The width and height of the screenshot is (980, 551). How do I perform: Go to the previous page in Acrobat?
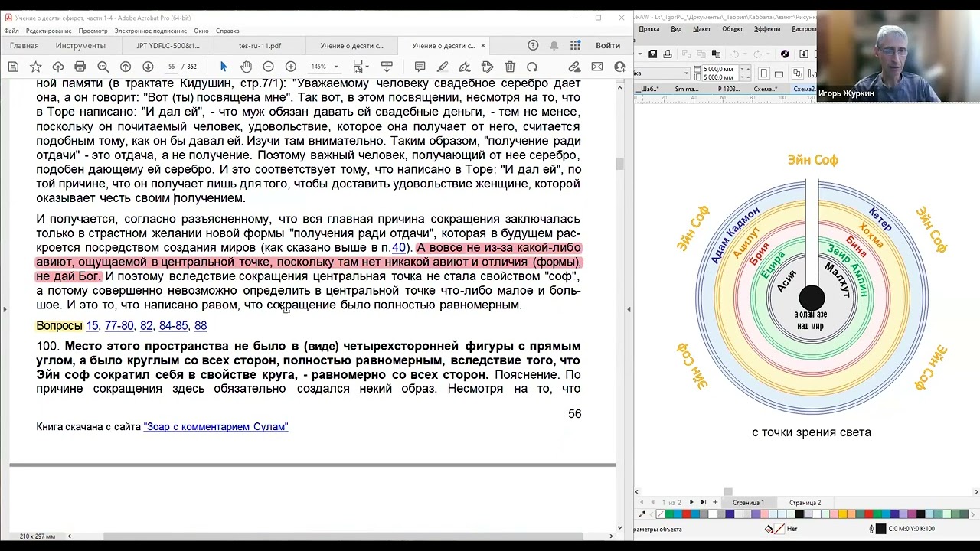coord(126,67)
